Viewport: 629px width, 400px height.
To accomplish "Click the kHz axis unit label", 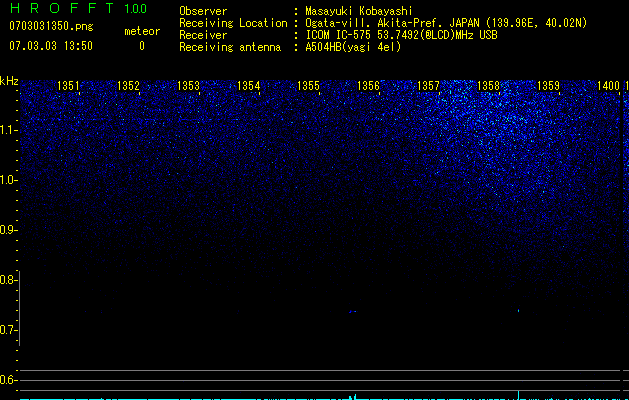I will [9, 81].
